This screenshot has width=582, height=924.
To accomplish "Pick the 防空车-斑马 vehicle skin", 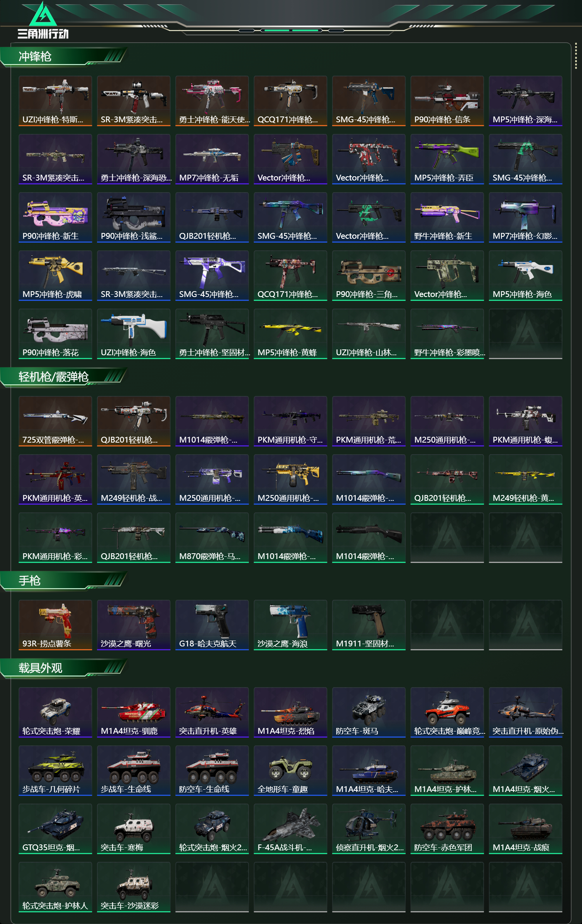I will [369, 712].
